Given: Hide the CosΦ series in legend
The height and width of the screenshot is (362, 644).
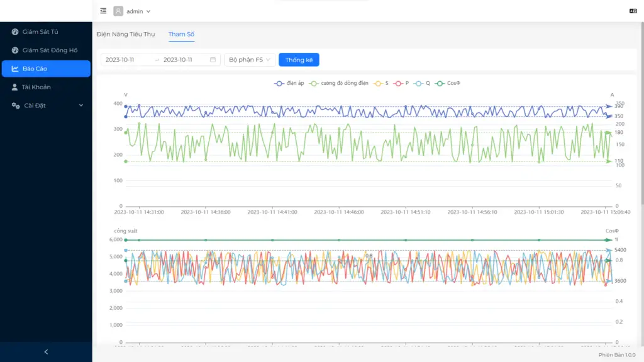Looking at the screenshot, I should (x=448, y=83).
